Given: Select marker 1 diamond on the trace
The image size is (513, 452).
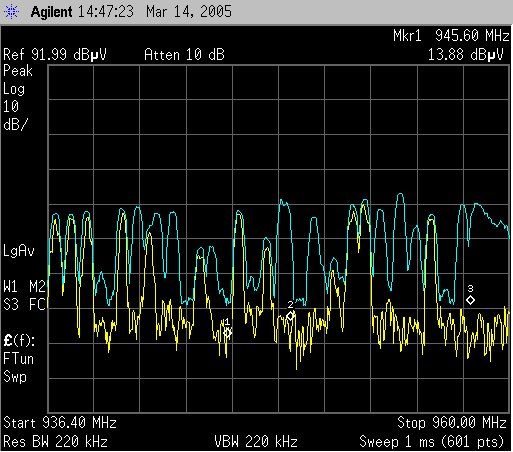Looking at the screenshot, I should (227, 333).
